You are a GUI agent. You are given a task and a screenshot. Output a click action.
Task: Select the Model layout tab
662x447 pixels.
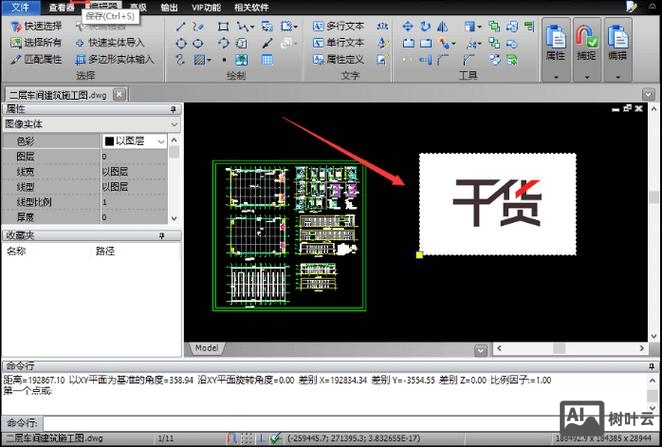[x=206, y=348]
